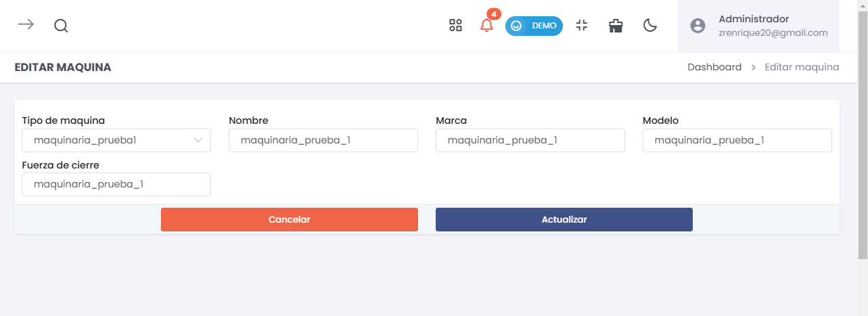Focus the Marca text field
The image size is (868, 316).
(530, 141)
